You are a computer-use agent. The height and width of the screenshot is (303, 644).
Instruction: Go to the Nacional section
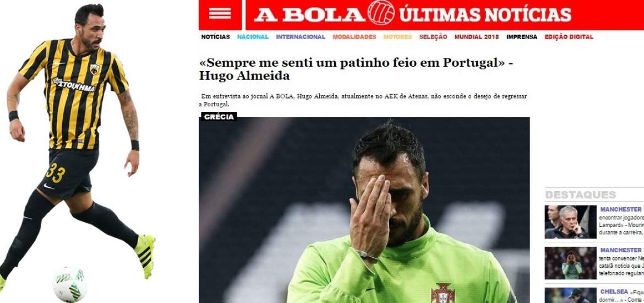pos(253,36)
